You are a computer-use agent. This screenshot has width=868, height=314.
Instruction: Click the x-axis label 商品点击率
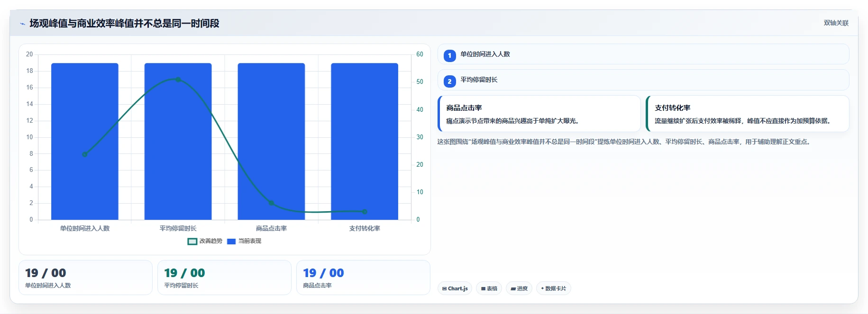271,228
